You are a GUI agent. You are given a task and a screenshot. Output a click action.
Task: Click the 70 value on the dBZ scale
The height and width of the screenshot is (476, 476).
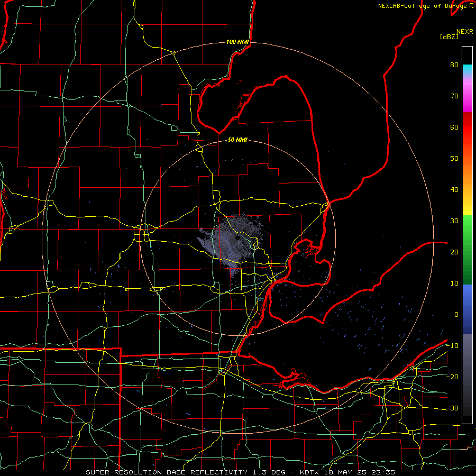click(454, 96)
